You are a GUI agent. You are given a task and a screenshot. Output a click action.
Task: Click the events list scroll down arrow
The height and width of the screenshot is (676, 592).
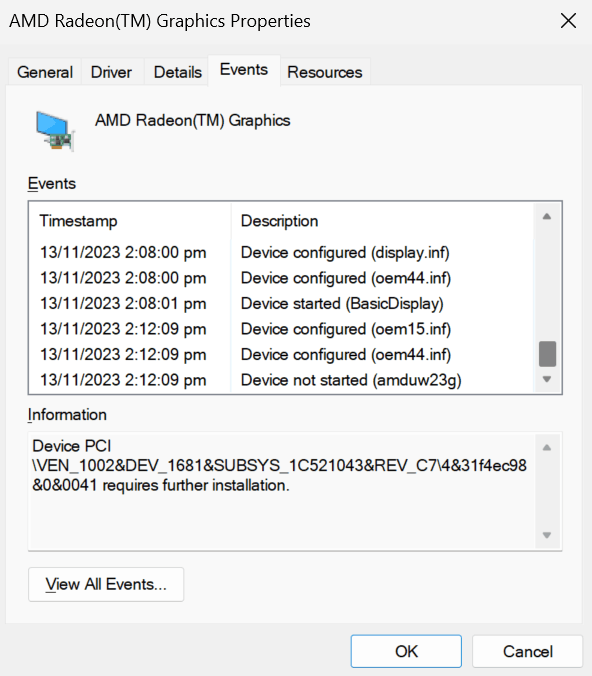pos(547,379)
